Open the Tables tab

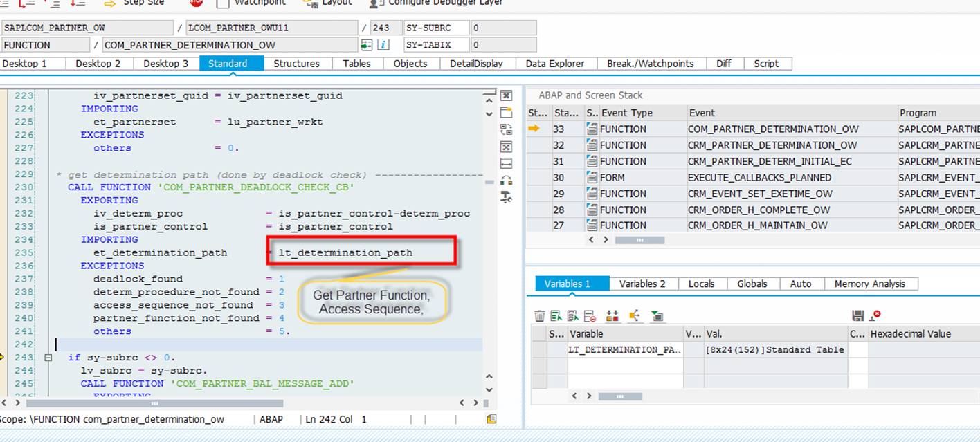[x=356, y=64]
